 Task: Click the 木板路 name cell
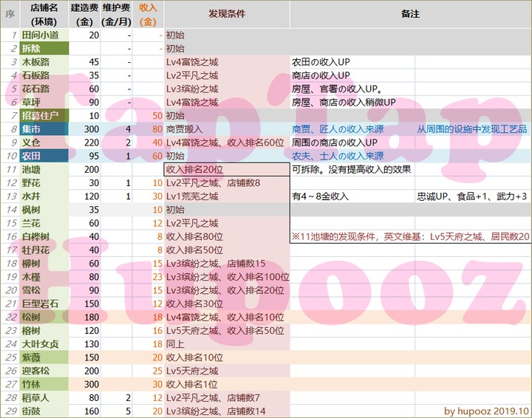[x=44, y=62]
